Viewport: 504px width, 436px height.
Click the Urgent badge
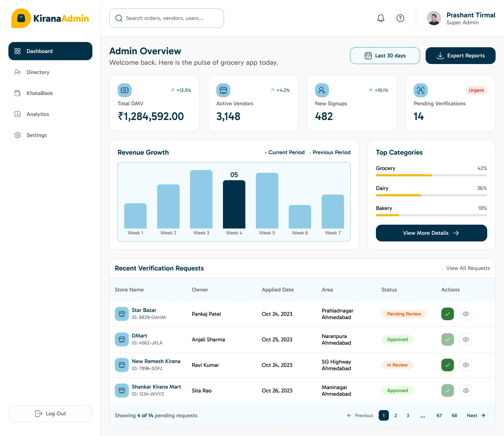[x=476, y=90]
